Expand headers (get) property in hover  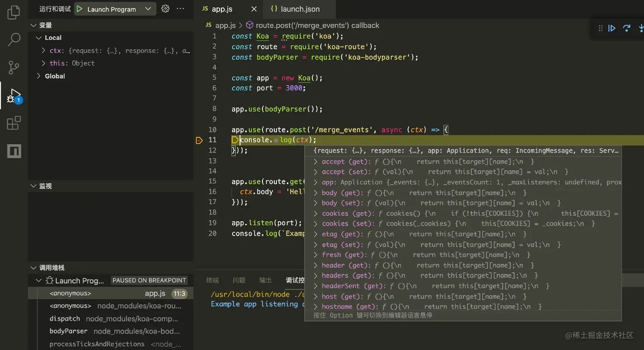(x=316, y=275)
